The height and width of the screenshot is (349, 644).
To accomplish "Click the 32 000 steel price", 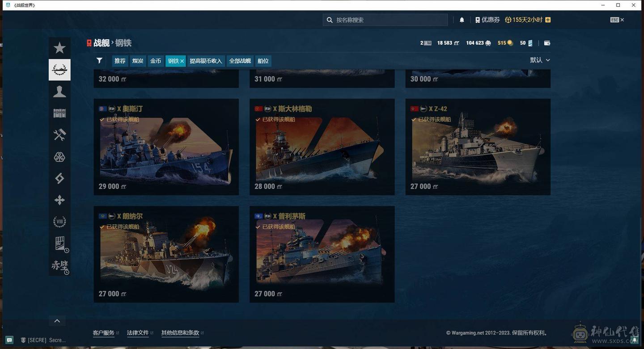I will (x=113, y=79).
